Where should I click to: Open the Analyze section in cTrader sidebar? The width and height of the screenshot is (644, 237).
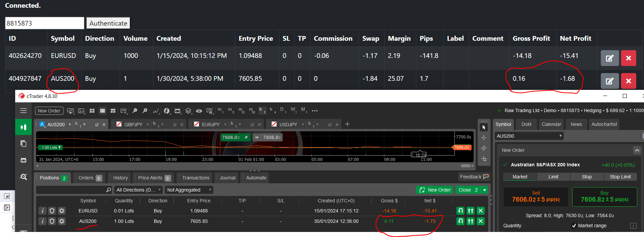point(23,176)
